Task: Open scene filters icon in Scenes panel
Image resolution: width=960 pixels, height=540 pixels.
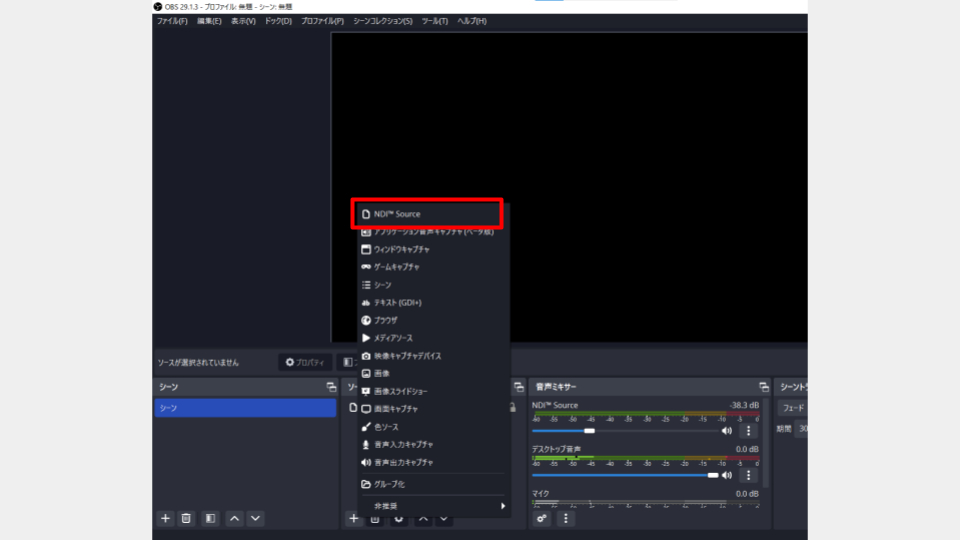Action: [x=210, y=518]
